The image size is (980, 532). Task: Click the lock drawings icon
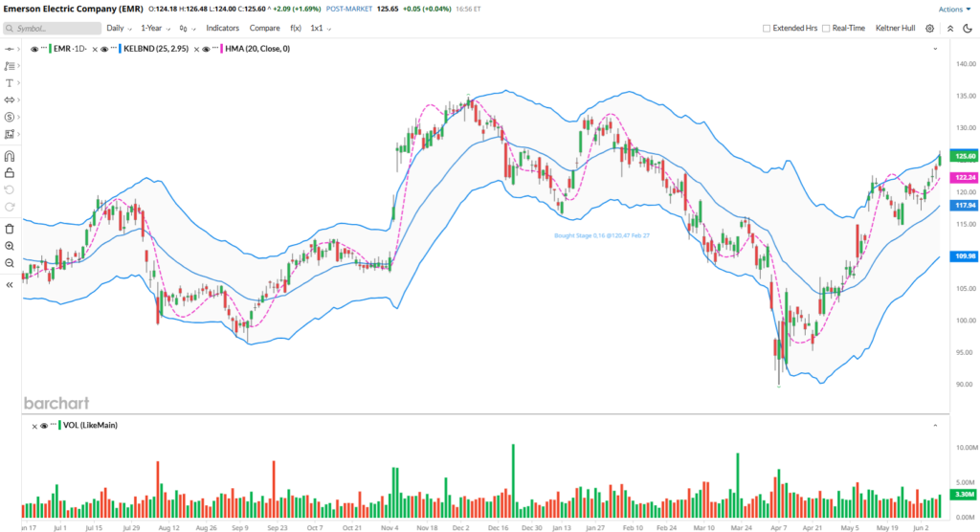10,173
